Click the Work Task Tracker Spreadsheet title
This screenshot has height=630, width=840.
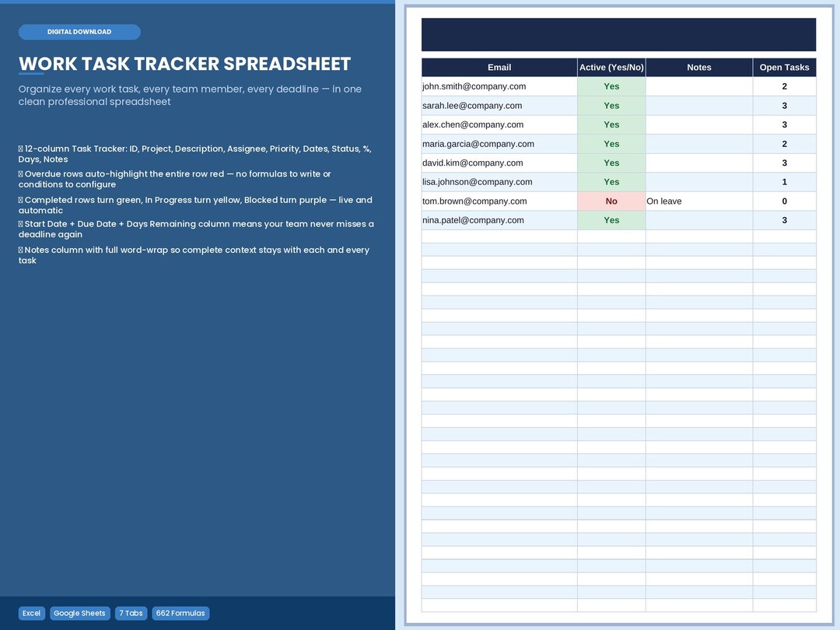coord(184,64)
